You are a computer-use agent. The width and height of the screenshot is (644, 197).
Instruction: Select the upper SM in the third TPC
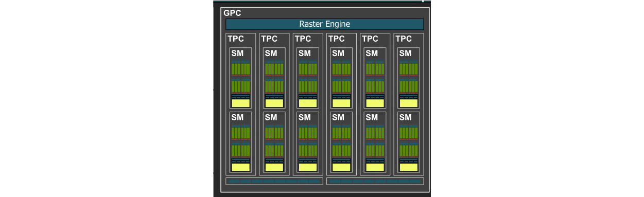pos(308,78)
